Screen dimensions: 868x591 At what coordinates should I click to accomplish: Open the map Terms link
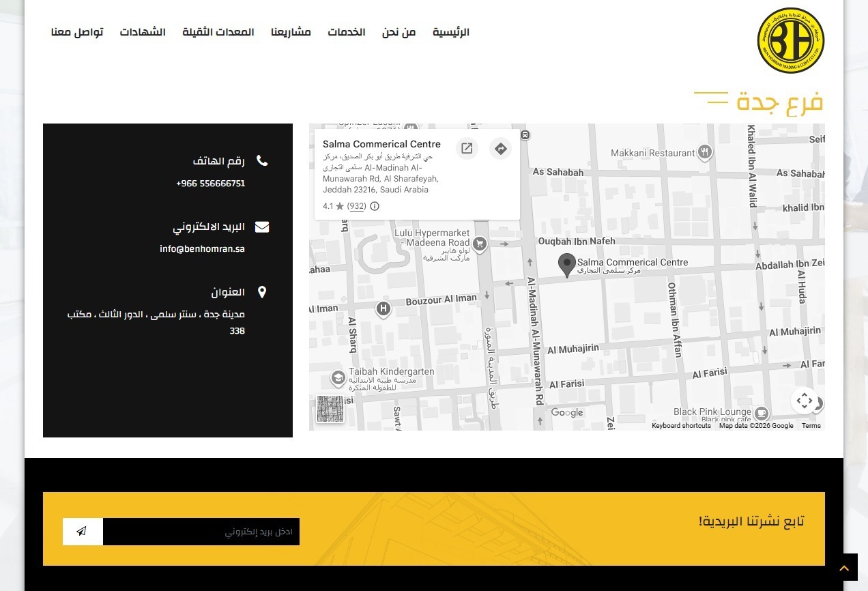pos(811,426)
